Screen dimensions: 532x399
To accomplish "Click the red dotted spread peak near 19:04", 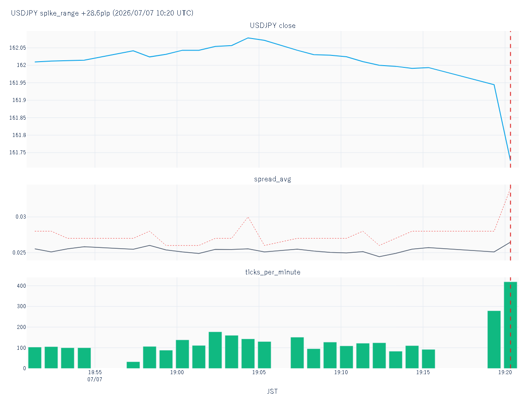I will point(248,217).
